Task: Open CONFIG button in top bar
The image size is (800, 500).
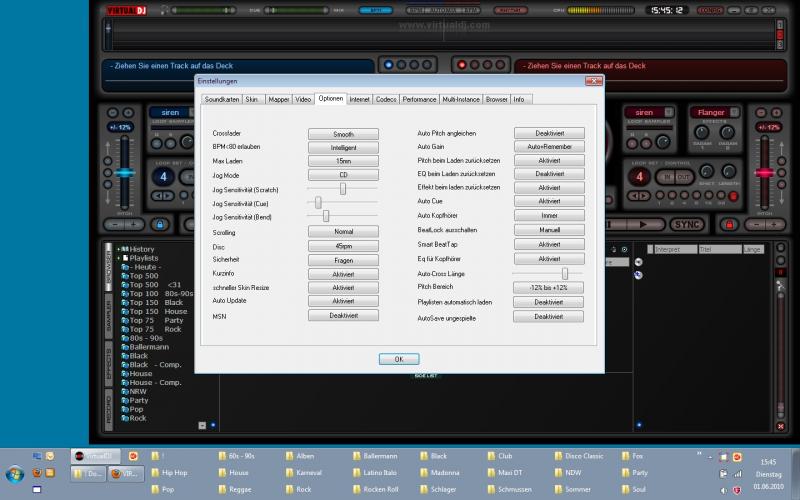Action: click(710, 10)
